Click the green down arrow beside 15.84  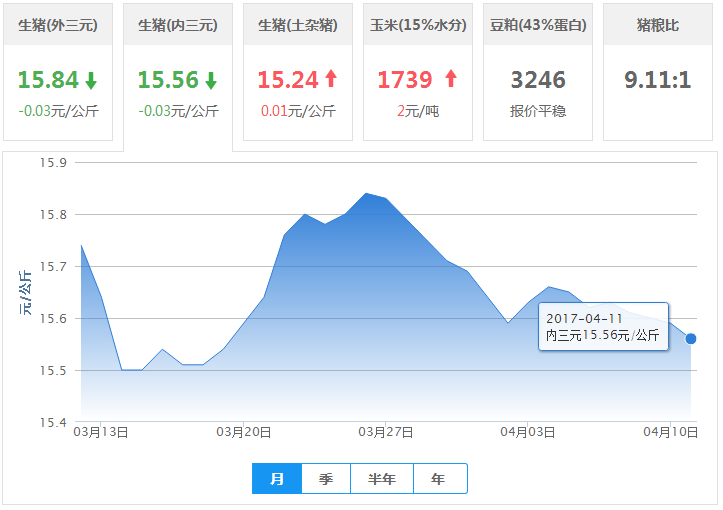pos(91,80)
